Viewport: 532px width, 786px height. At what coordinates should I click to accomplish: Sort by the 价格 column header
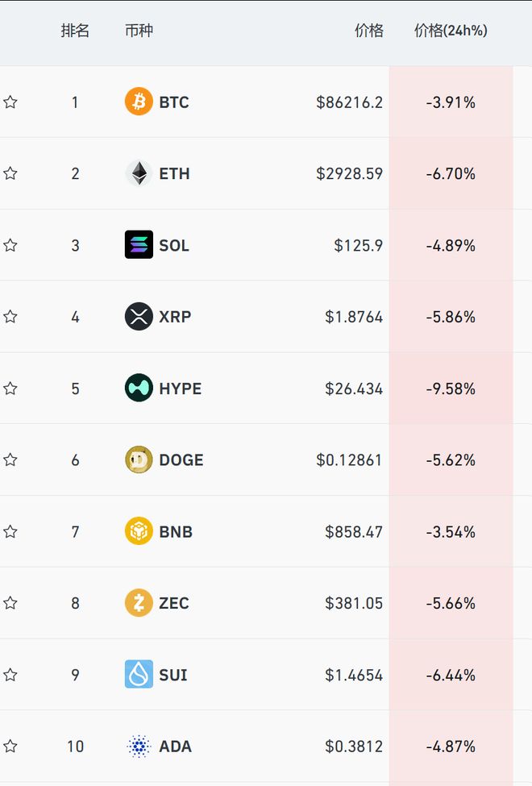click(x=369, y=31)
